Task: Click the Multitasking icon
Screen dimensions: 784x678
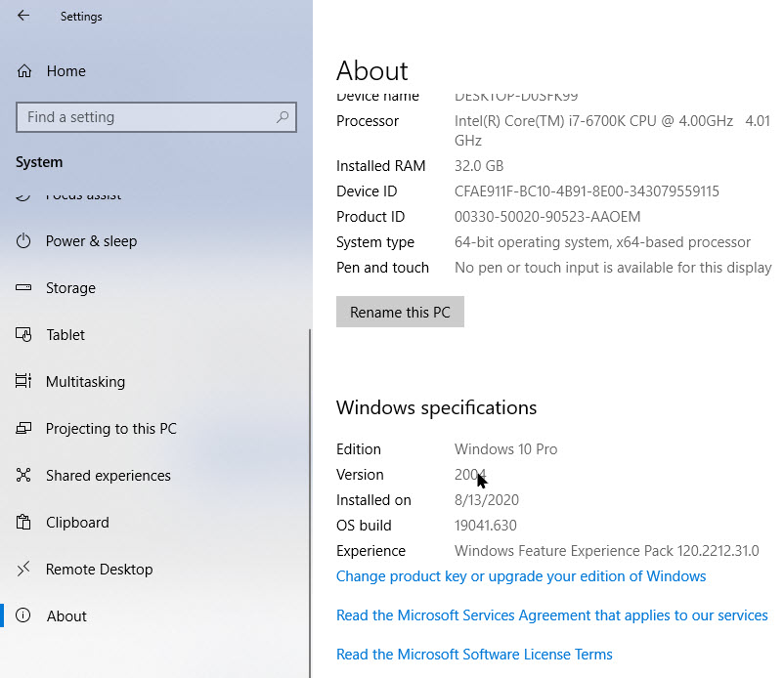Action: pyautogui.click(x=25, y=382)
